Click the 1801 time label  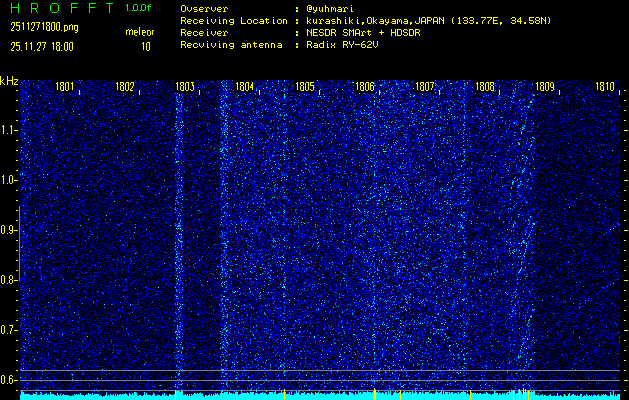pos(64,87)
